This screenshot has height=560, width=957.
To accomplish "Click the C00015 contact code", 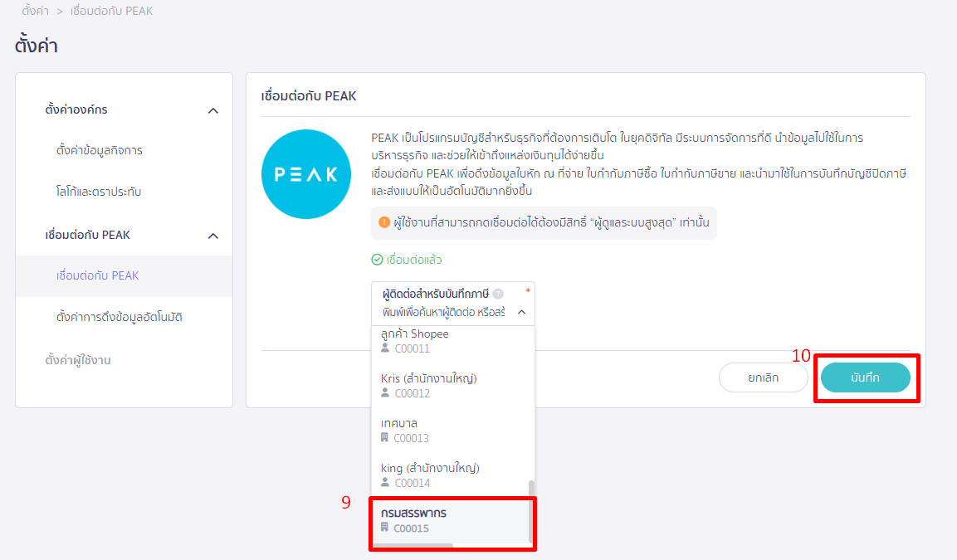I will click(x=412, y=528).
